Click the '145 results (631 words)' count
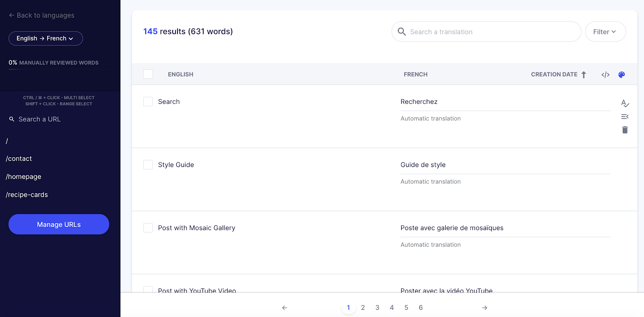The image size is (644, 317). pos(188,31)
